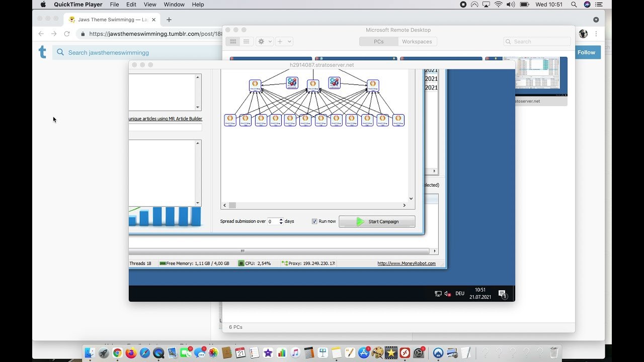The height and width of the screenshot is (362, 644).
Task: Click the lower text box scroll-down arrow
Action: 198,203
